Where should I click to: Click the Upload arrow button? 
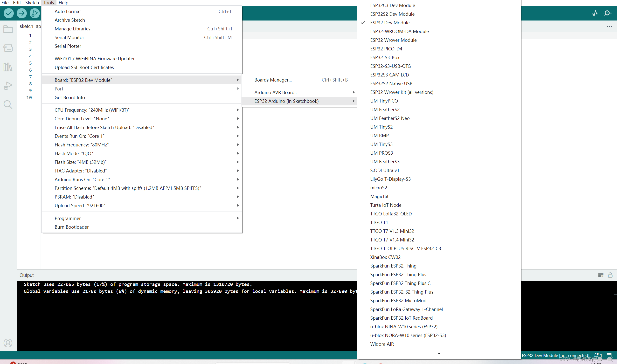click(x=21, y=13)
